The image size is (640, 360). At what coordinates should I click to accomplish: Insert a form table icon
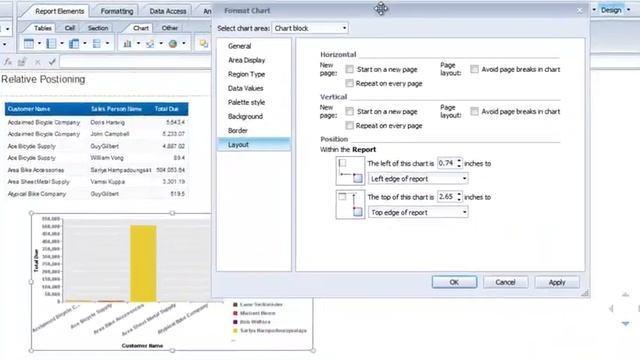(97, 43)
